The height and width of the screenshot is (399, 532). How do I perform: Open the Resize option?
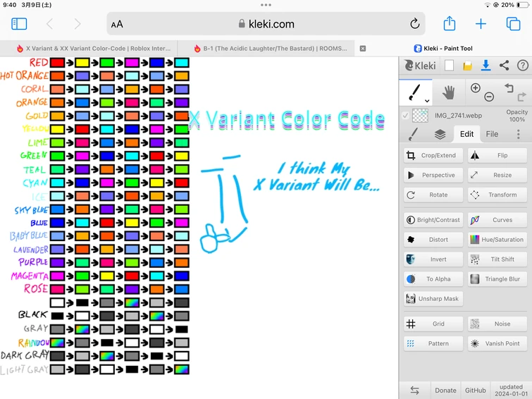click(x=497, y=176)
